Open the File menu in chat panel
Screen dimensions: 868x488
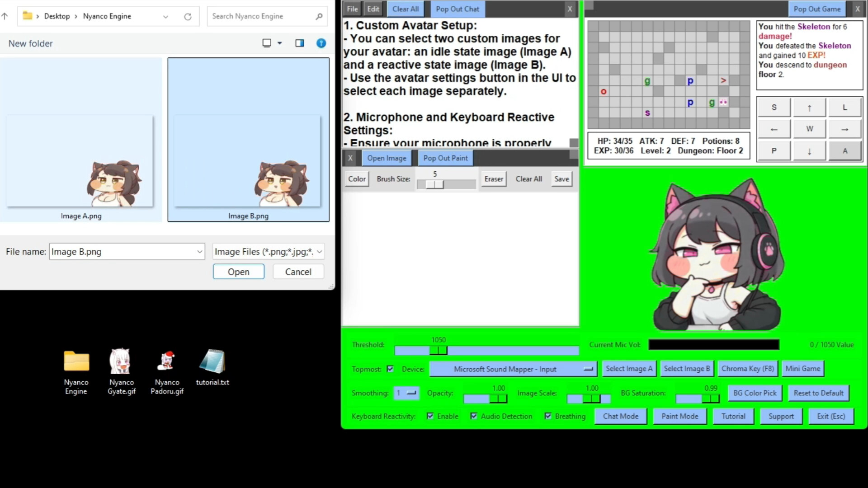pos(352,9)
